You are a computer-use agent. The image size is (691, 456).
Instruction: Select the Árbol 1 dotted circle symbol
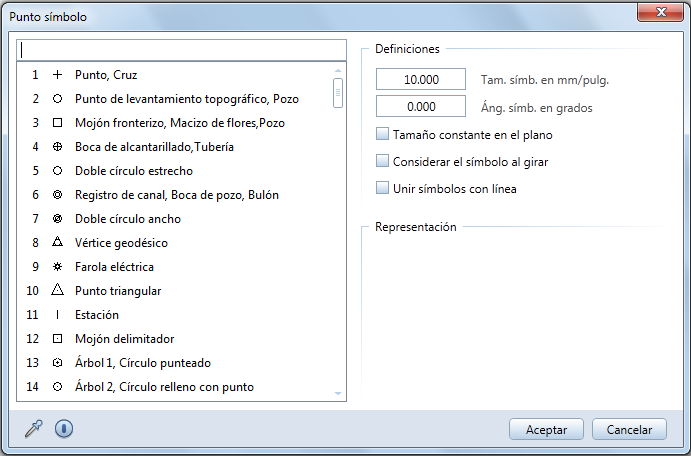tap(57, 363)
